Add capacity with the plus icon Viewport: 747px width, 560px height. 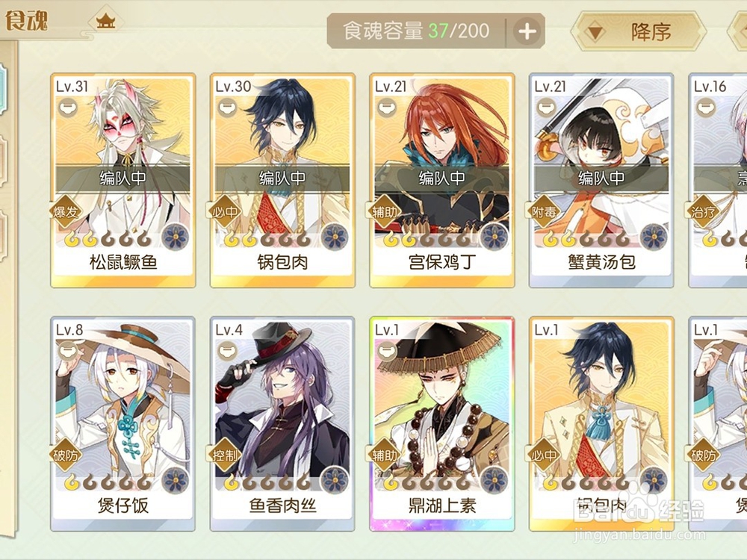(527, 31)
